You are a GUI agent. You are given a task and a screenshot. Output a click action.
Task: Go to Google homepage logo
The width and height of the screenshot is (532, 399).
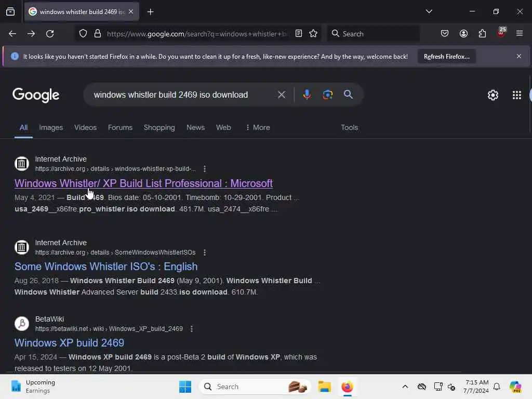[36, 95]
